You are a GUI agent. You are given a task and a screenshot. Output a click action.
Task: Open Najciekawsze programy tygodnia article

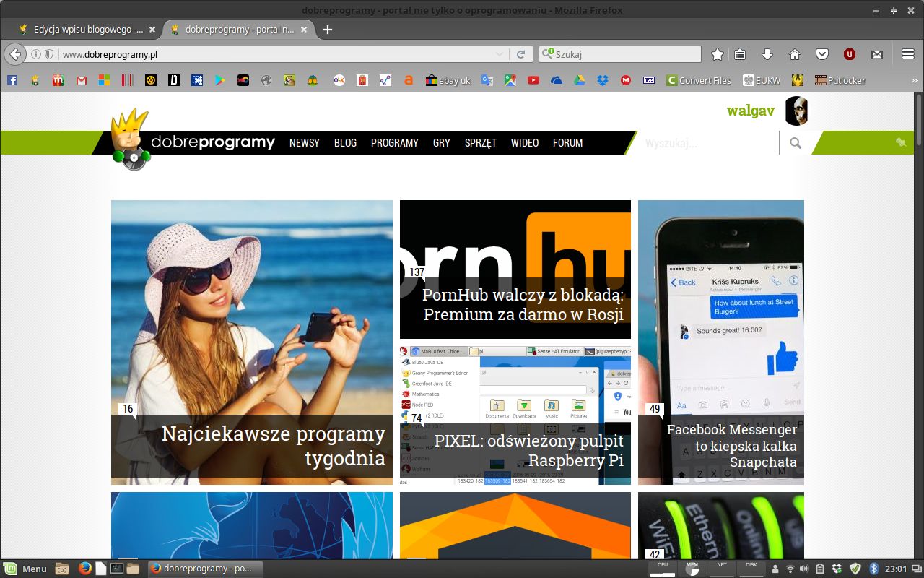point(252,342)
